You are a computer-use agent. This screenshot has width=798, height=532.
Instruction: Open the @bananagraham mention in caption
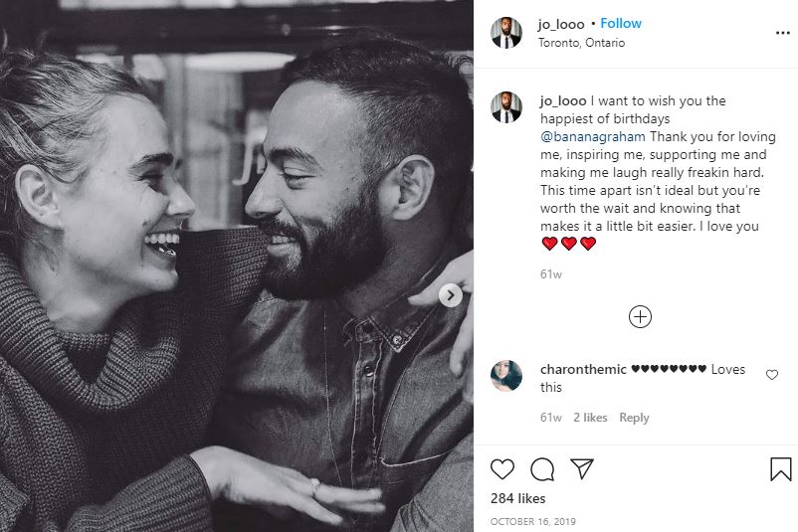592,136
